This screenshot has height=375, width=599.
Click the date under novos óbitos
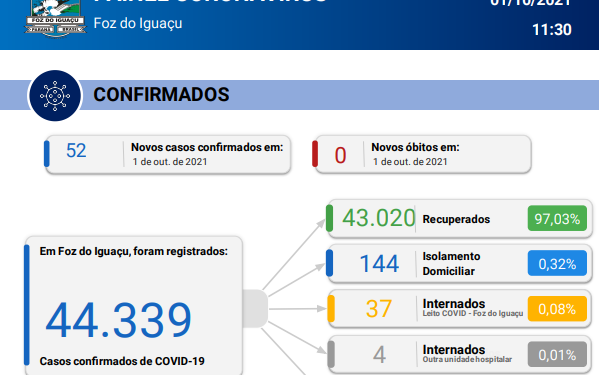tap(410, 162)
